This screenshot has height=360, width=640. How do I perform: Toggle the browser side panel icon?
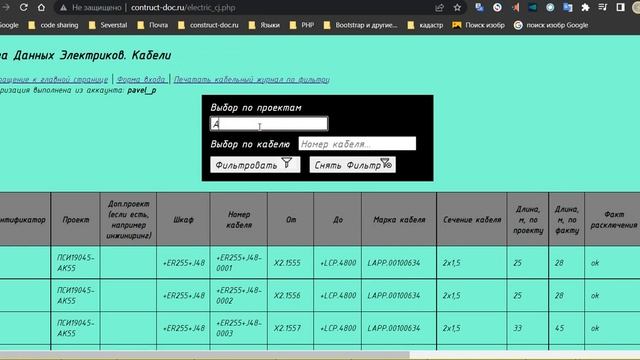coord(620,7)
